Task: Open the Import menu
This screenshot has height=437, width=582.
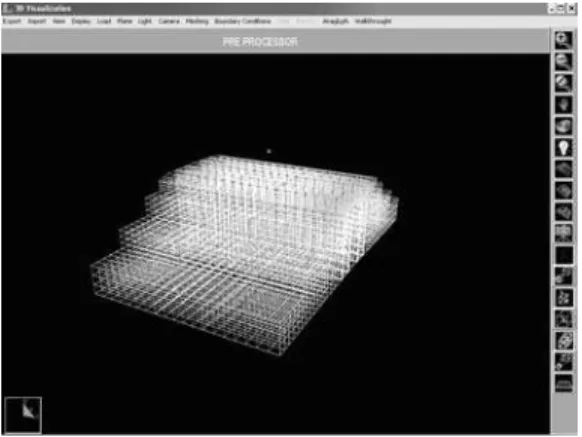Action: pyautogui.click(x=37, y=21)
